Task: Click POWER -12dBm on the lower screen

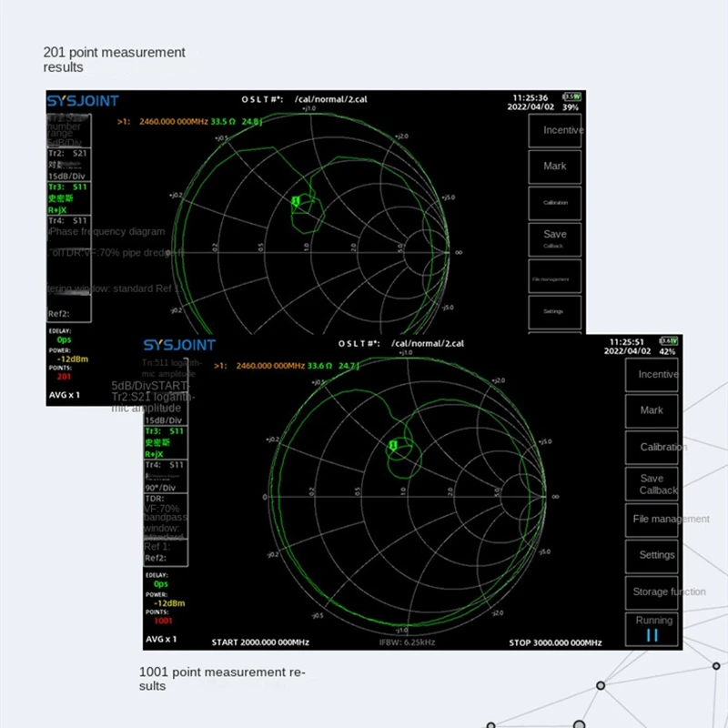Action: click(169, 603)
